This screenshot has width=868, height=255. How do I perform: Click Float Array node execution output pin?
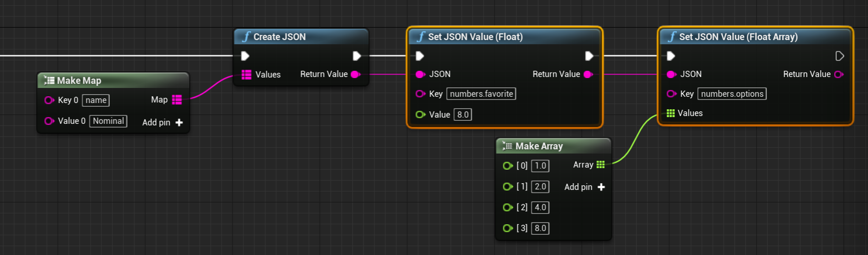pos(839,56)
